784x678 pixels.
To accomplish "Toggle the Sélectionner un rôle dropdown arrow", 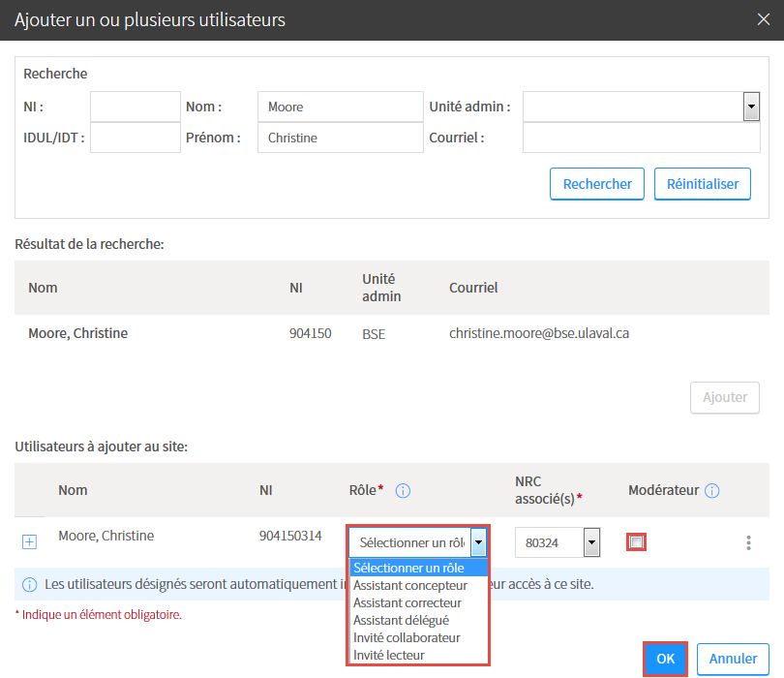I will coord(478,542).
